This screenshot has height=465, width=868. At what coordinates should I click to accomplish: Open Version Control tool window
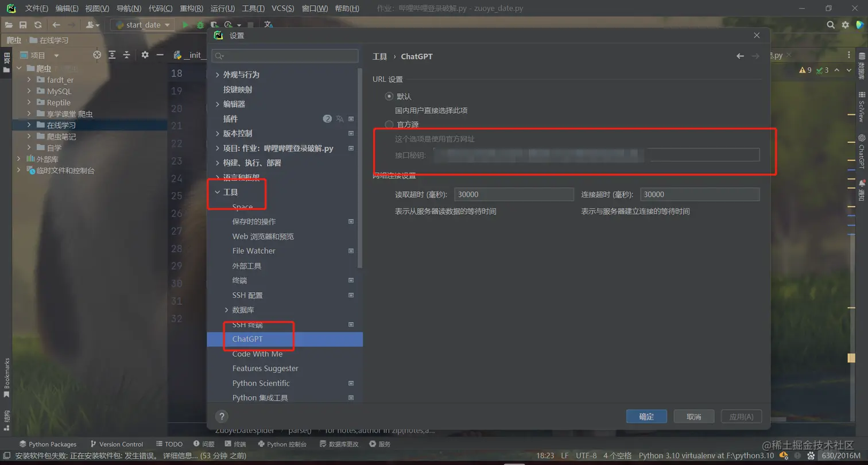(x=117, y=444)
